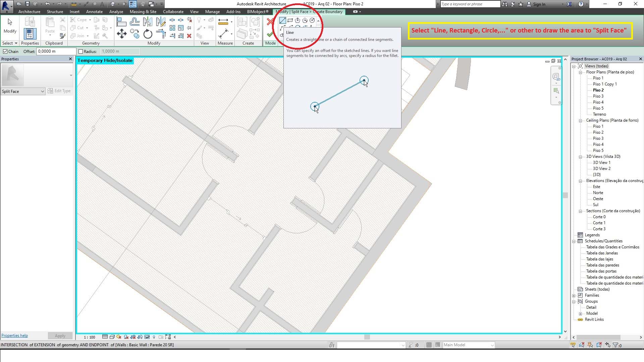Cancel edit mode with red X
644x362 pixels.
tap(270, 22)
